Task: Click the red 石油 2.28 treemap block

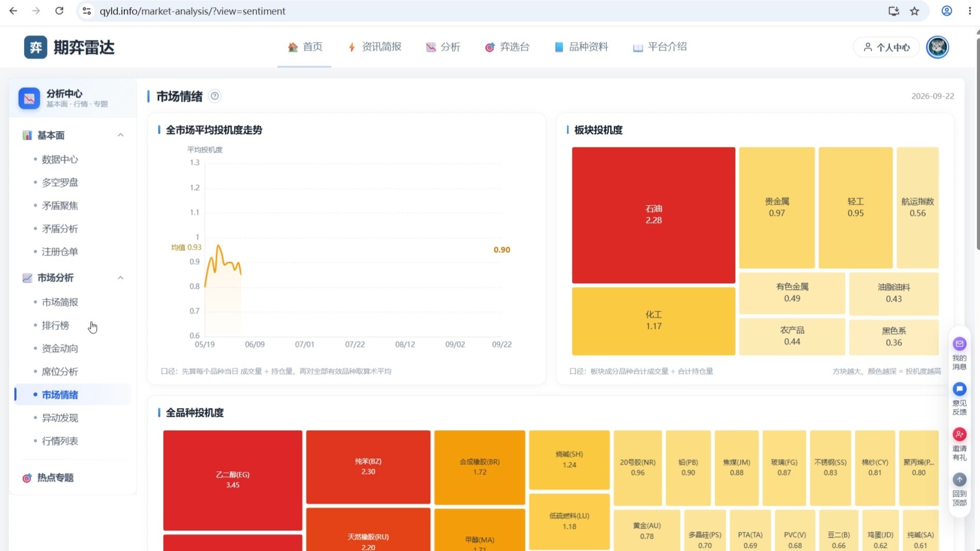Action: (x=654, y=215)
